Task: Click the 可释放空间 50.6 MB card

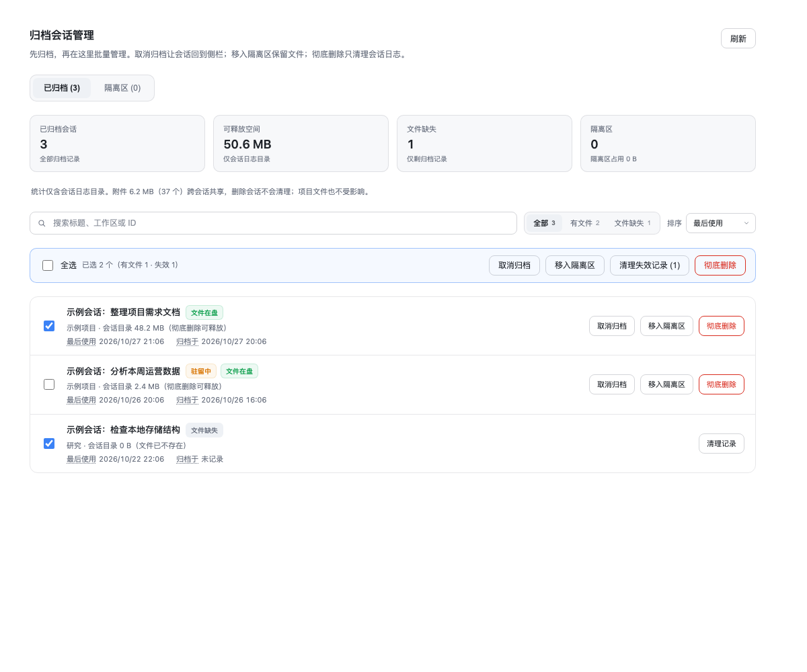Action: 301,143
